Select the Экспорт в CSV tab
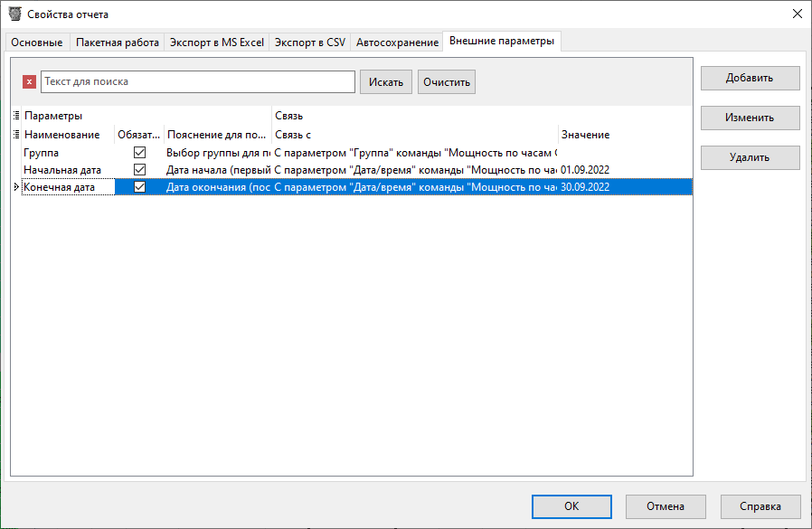812x529 pixels. point(309,43)
